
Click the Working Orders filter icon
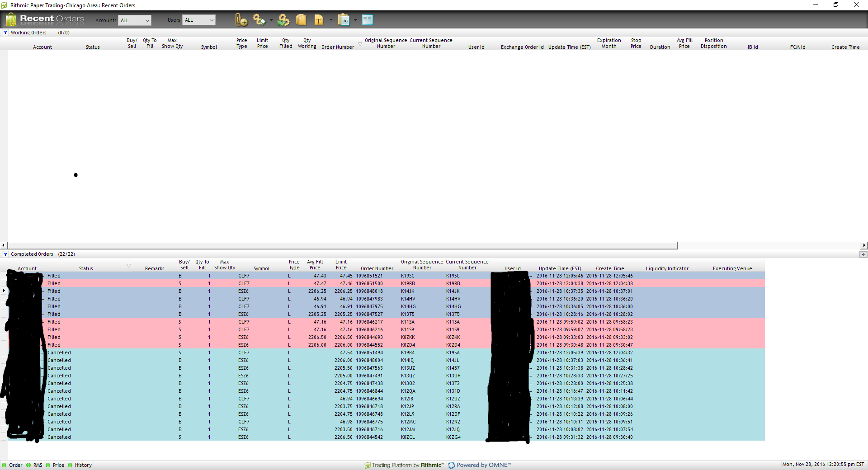tap(5, 33)
